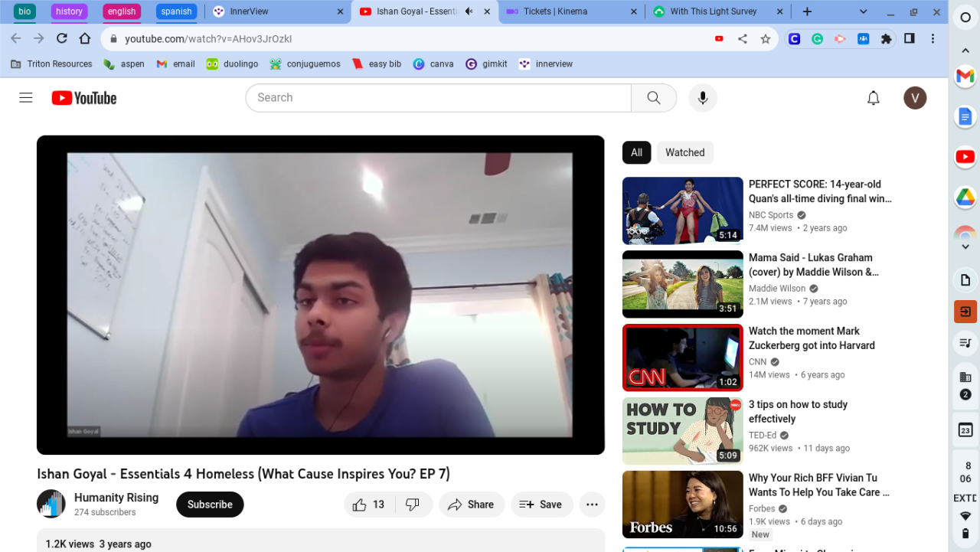Expand the english tab group

pyautogui.click(x=122, y=11)
